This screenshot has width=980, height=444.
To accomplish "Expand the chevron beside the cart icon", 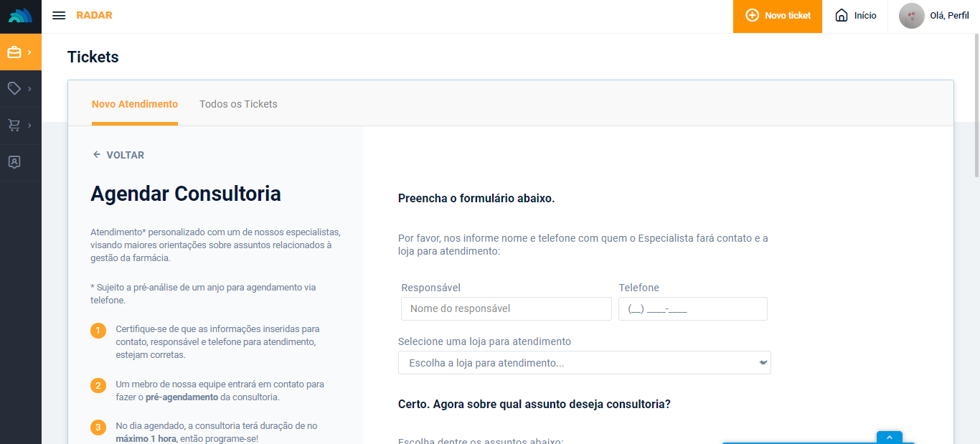I will tap(29, 126).
